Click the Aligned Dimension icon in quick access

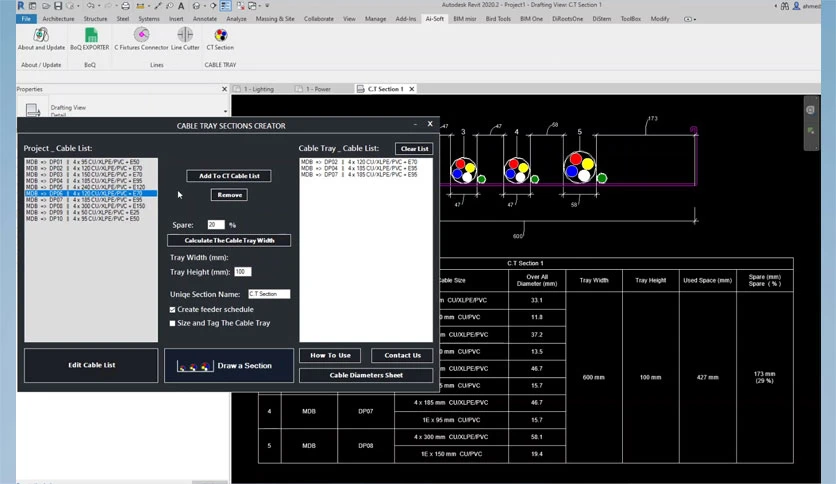click(158, 6)
